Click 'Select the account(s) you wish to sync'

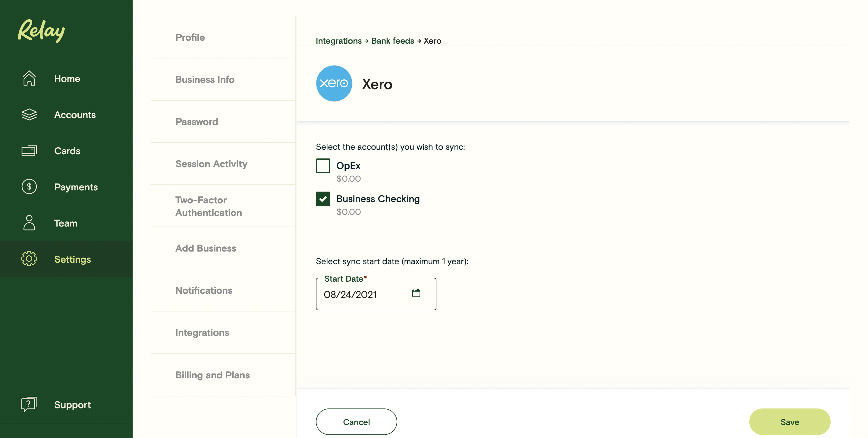click(x=390, y=147)
